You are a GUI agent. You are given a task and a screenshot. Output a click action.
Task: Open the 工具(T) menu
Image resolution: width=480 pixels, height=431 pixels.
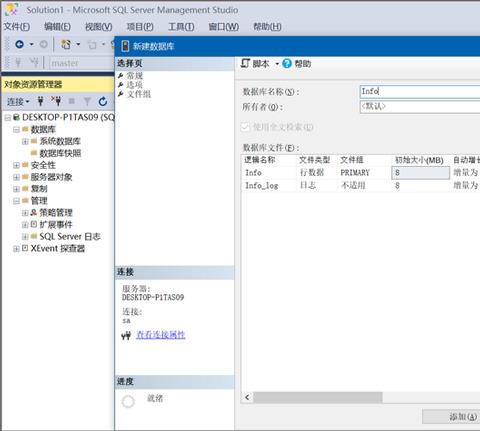[x=181, y=26]
